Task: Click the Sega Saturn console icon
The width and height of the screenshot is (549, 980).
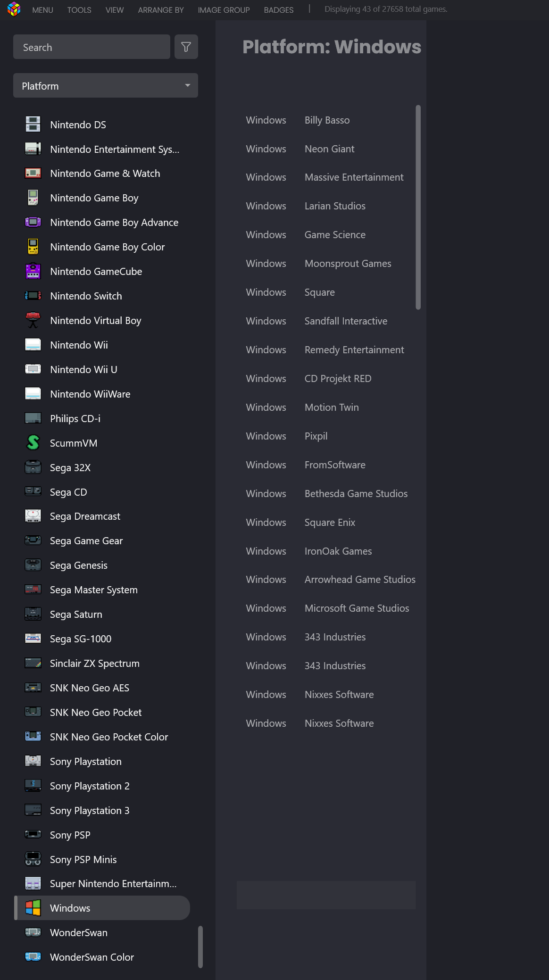Action: click(33, 615)
